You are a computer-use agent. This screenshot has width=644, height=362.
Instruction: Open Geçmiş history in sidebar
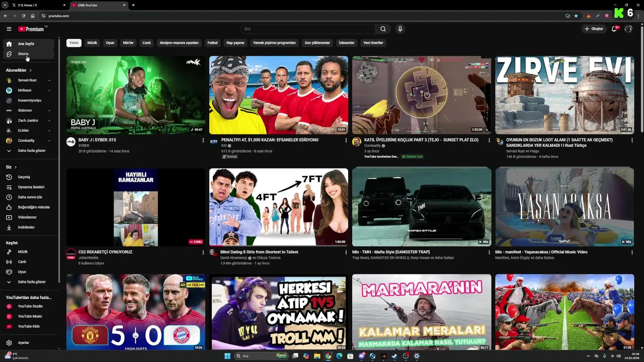coord(28,177)
